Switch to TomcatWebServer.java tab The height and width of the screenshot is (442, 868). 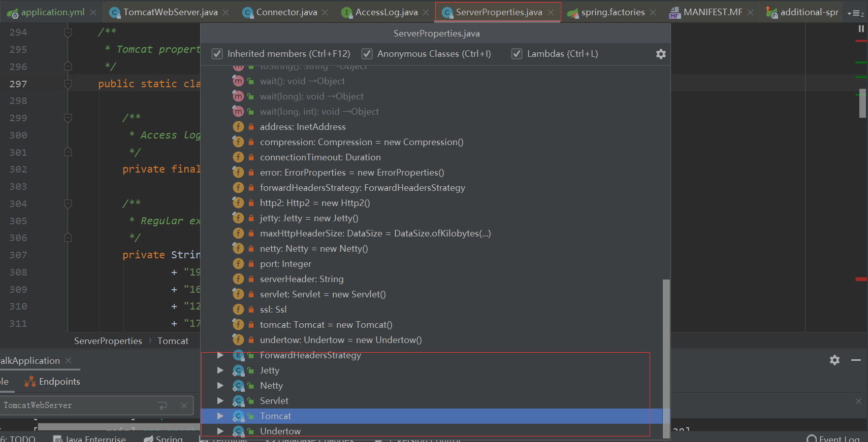click(x=170, y=12)
